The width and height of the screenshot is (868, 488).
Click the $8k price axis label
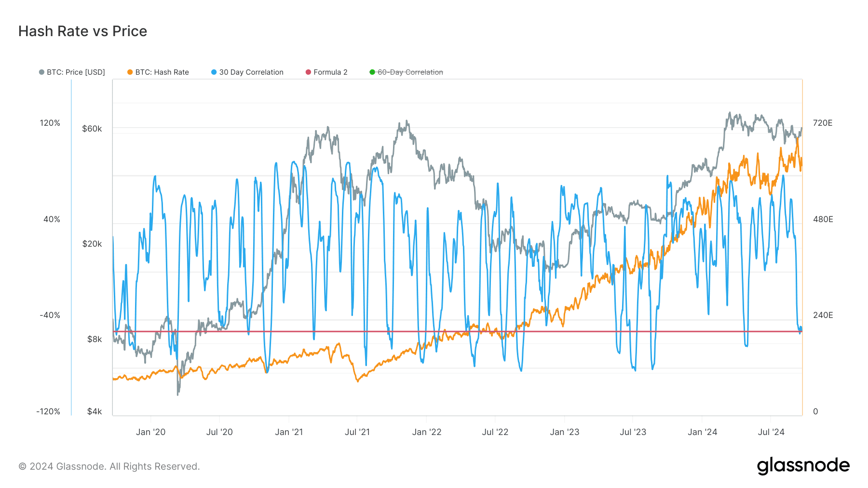95,339
